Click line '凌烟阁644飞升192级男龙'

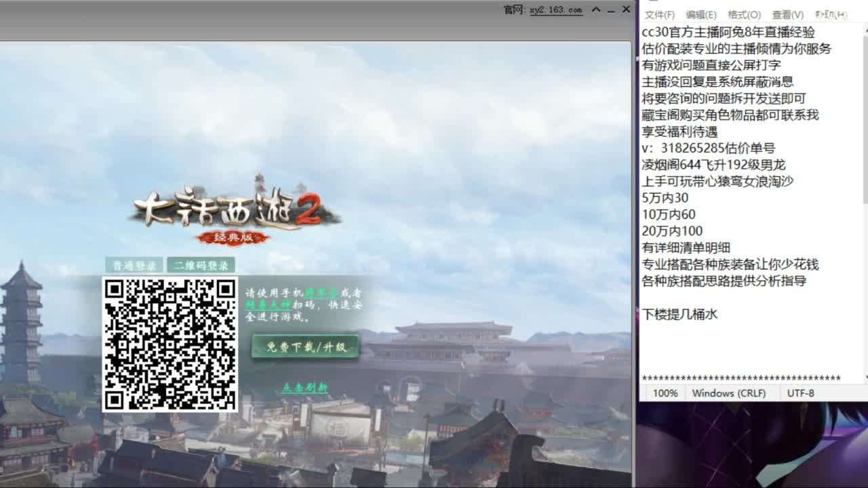(713, 165)
